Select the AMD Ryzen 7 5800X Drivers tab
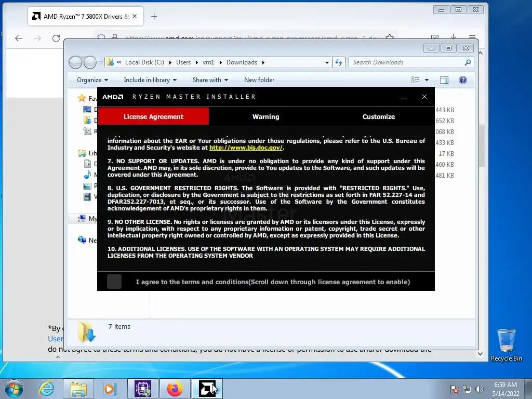 pyautogui.click(x=86, y=16)
